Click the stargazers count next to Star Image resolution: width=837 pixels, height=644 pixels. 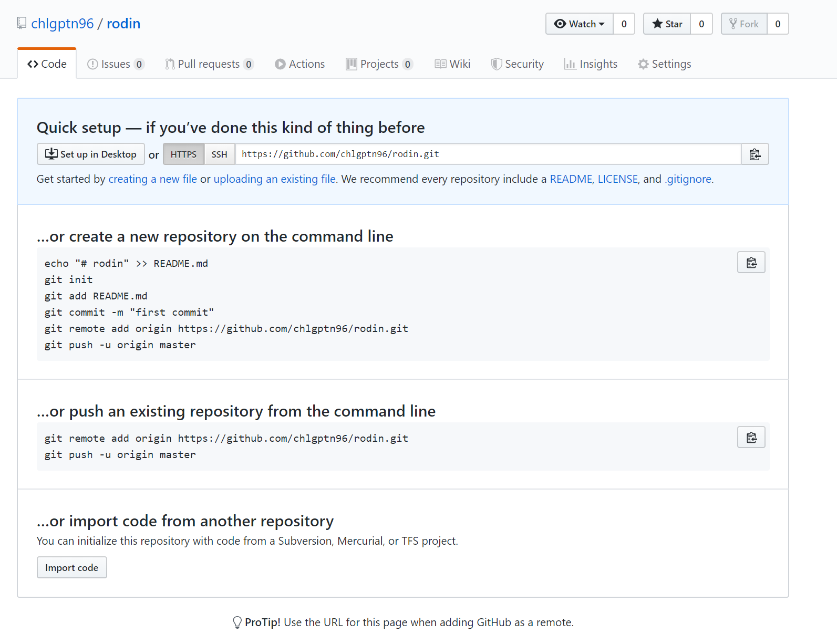(x=701, y=24)
